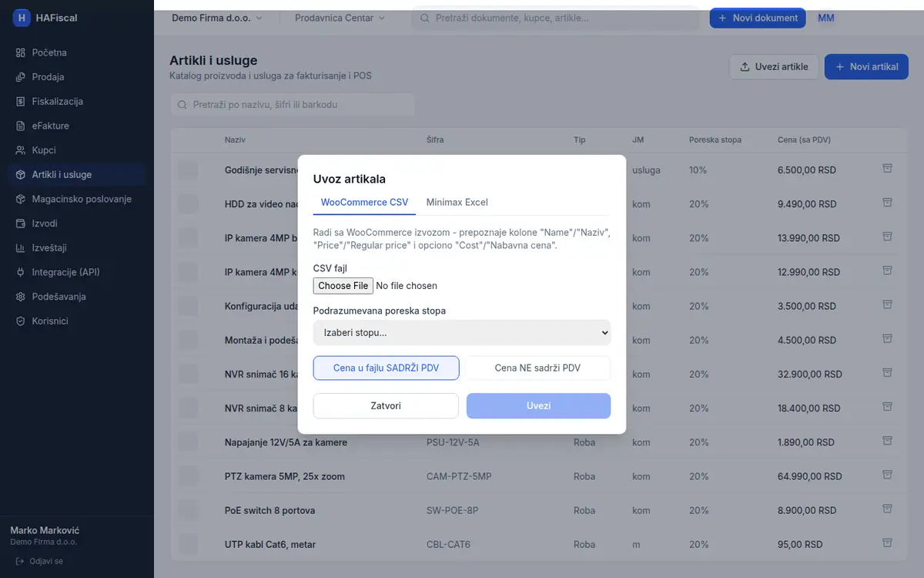
Task: Open Početna from the sidebar
Action: [x=77, y=52]
